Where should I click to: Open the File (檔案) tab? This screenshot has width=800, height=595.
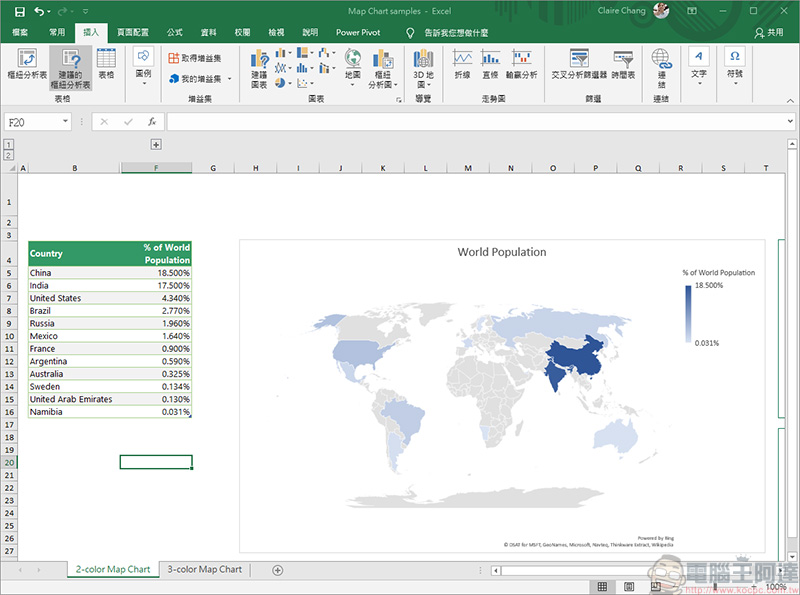(20, 32)
